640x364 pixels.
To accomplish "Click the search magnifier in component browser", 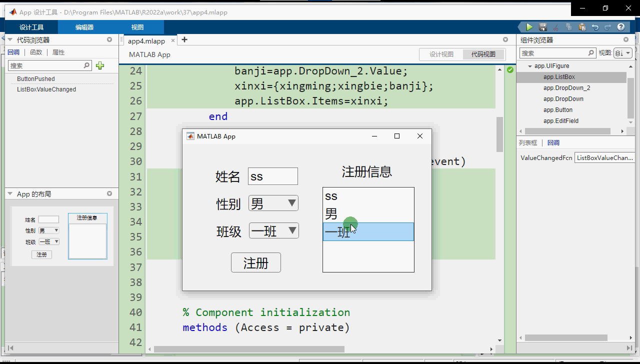I will click(x=591, y=53).
